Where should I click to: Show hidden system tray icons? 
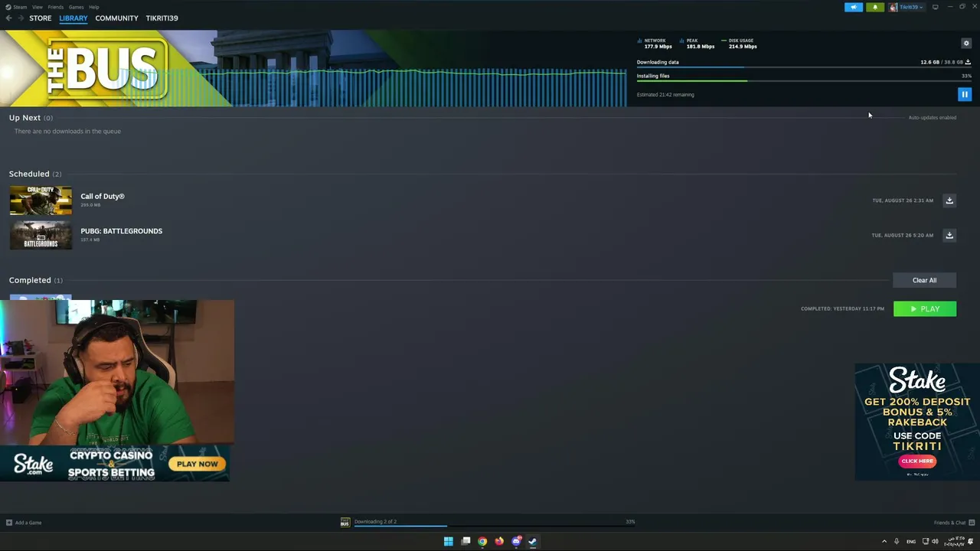(884, 541)
